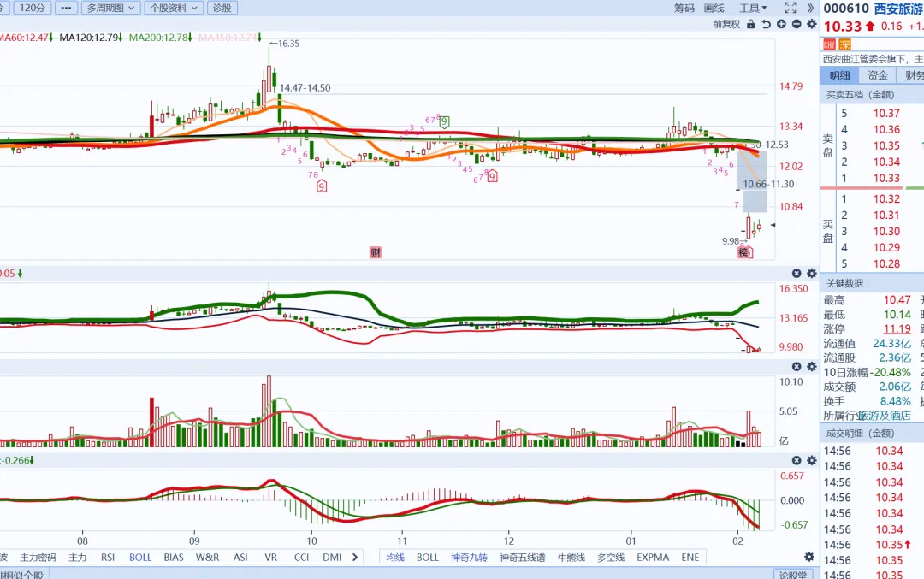Select the BOLL sub-indicator in left list
Screen dimensions: 924x579
pos(140,558)
